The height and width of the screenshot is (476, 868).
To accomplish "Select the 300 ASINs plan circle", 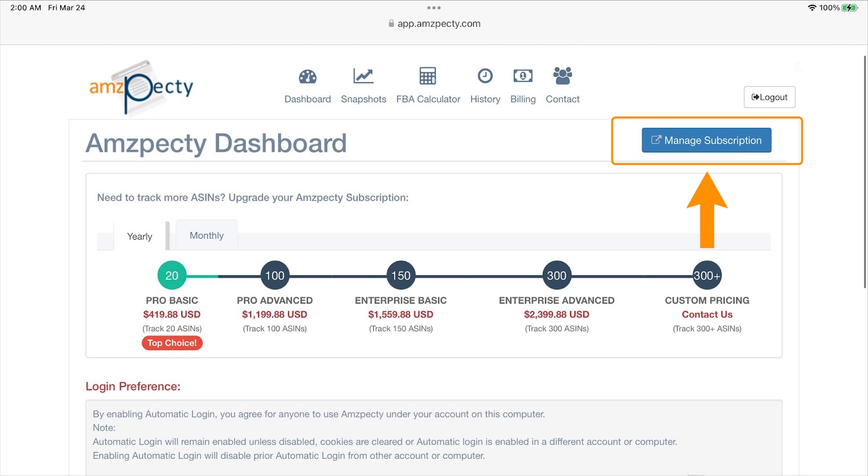I will [x=557, y=275].
